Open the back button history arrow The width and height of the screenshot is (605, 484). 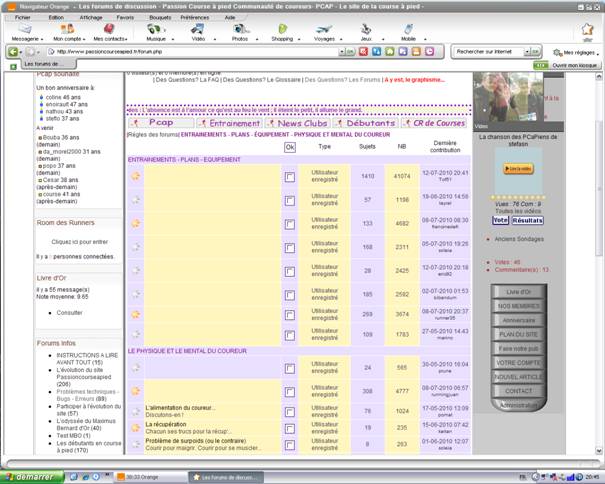pyautogui.click(x=21, y=52)
